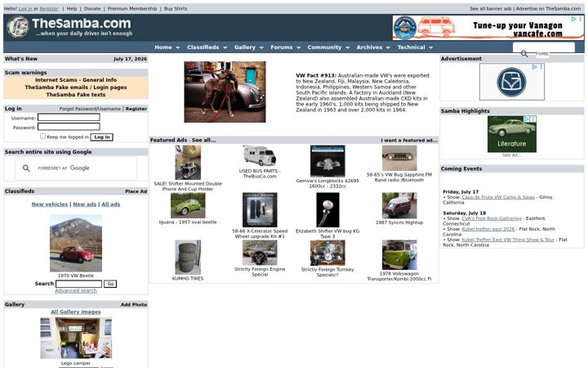Open Shifter Mounted Double Phone Holder ad thumbnail
The height and width of the screenshot is (368, 588).
point(188,163)
